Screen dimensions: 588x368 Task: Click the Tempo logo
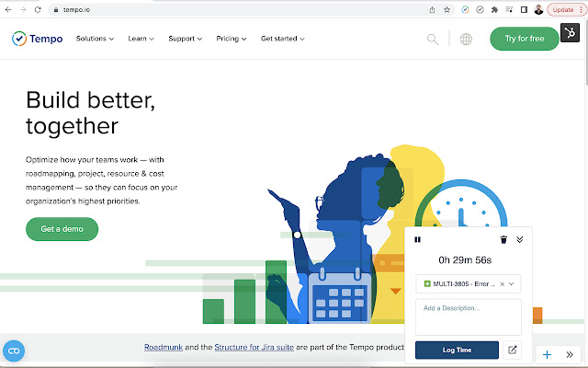click(x=37, y=39)
